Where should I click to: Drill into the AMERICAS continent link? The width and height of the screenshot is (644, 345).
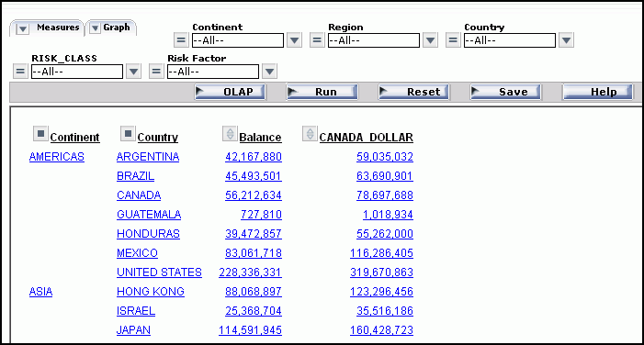tap(57, 157)
